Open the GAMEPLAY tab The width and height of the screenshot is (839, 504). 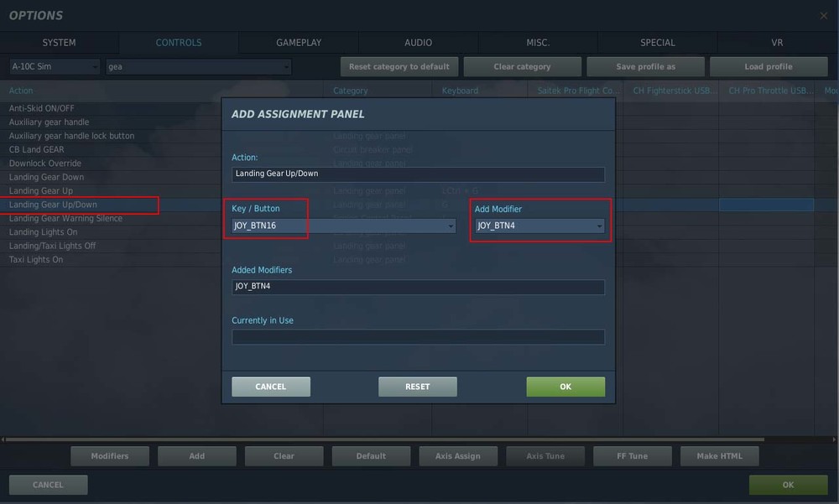pyautogui.click(x=299, y=43)
